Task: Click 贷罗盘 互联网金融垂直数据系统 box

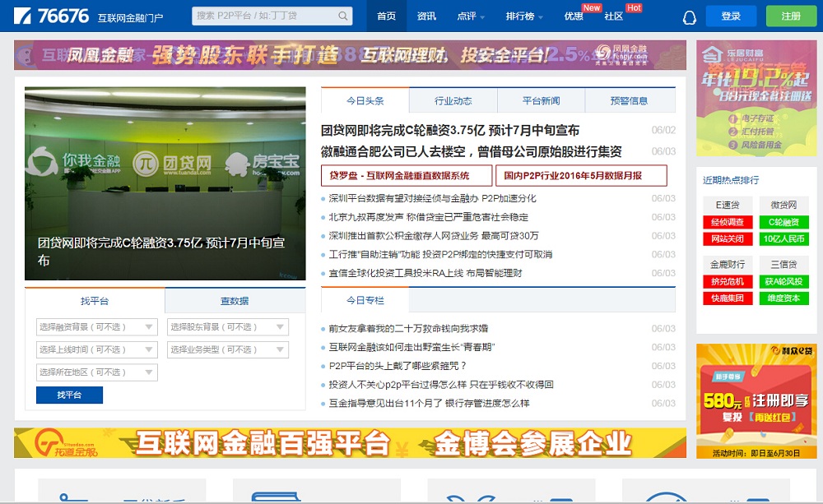Action: (x=407, y=176)
